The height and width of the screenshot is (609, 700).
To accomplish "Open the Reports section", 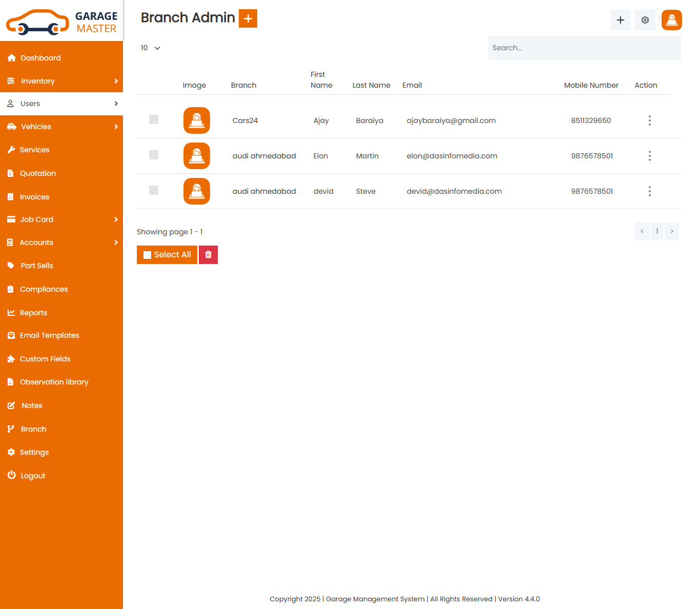I will tap(34, 313).
